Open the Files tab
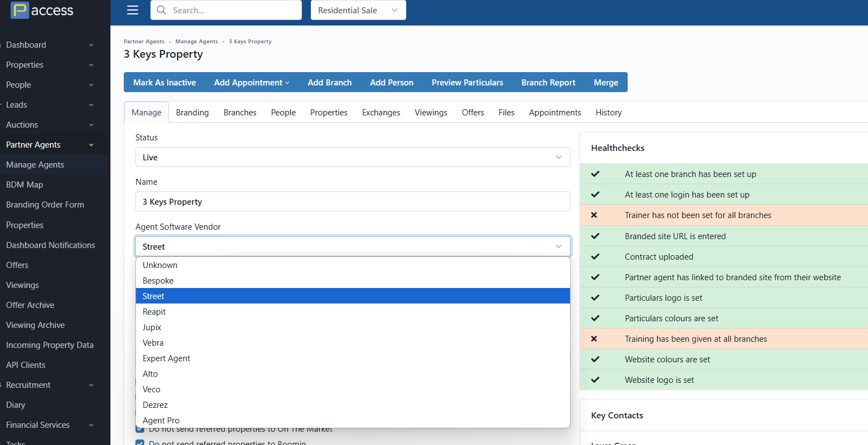 click(x=507, y=112)
